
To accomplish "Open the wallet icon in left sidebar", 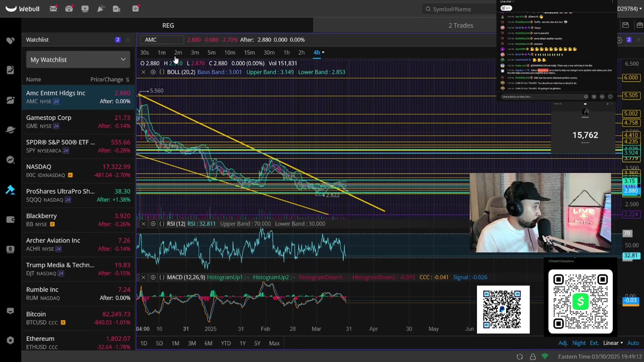I will pyautogui.click(x=10, y=219).
